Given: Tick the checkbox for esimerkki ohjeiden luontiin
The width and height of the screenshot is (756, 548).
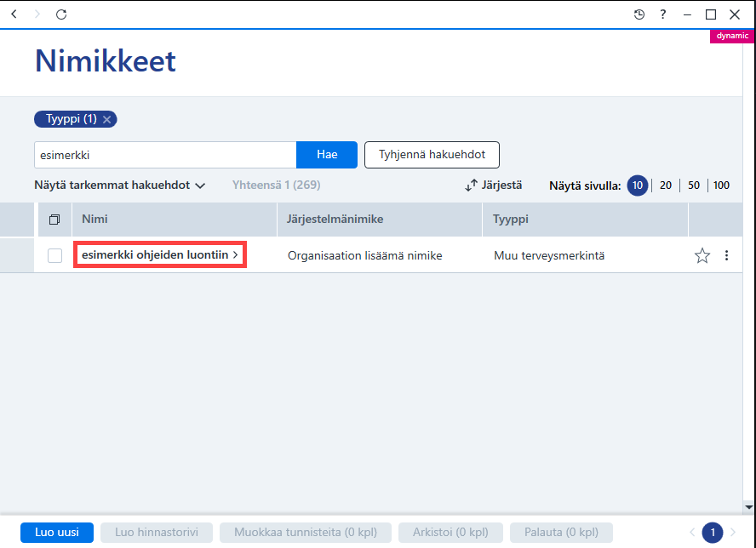Looking at the screenshot, I should [55, 255].
